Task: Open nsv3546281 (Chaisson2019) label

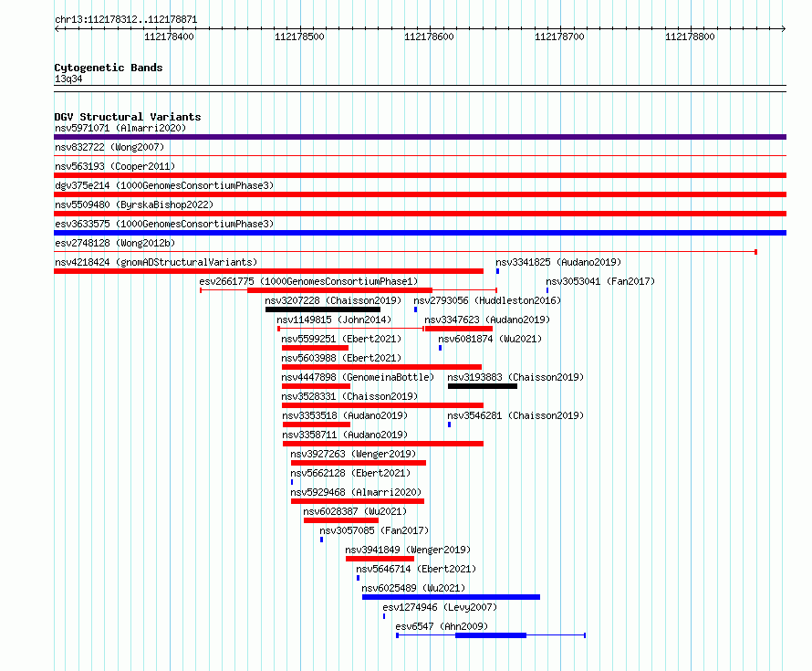Action: [x=515, y=415]
